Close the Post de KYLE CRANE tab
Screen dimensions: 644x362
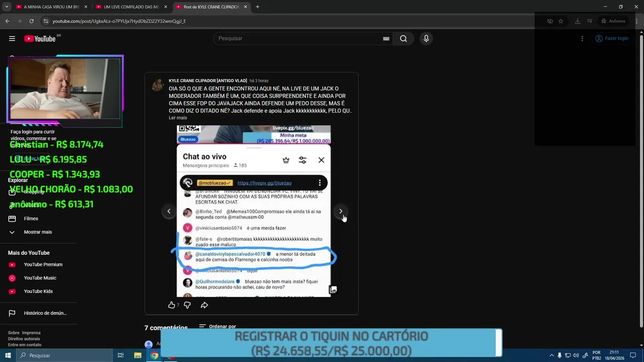point(246,7)
